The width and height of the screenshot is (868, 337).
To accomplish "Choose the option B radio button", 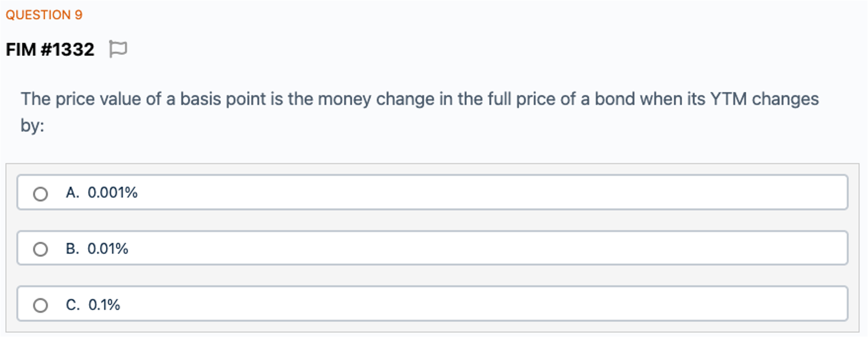I will click(x=40, y=249).
